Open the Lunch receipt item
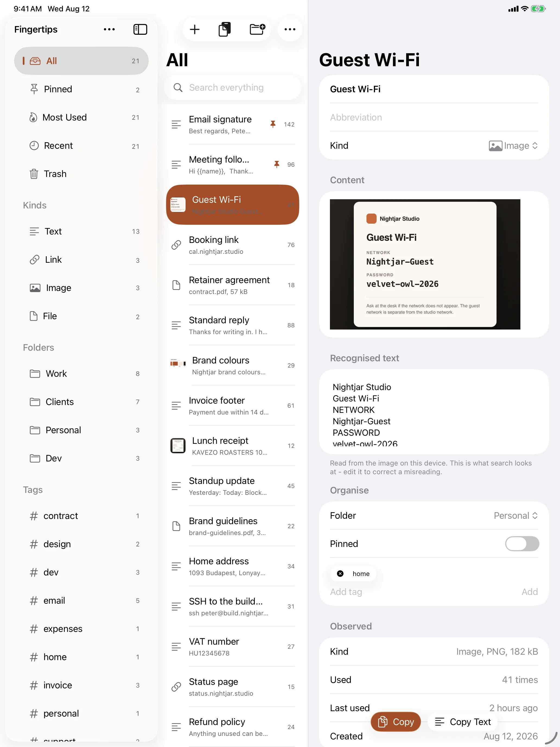The height and width of the screenshot is (747, 560). point(233,446)
